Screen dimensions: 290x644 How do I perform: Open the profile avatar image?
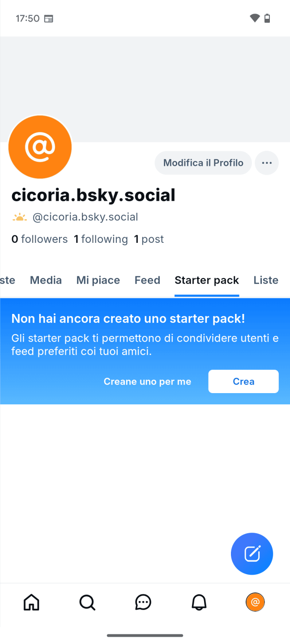tap(40, 147)
